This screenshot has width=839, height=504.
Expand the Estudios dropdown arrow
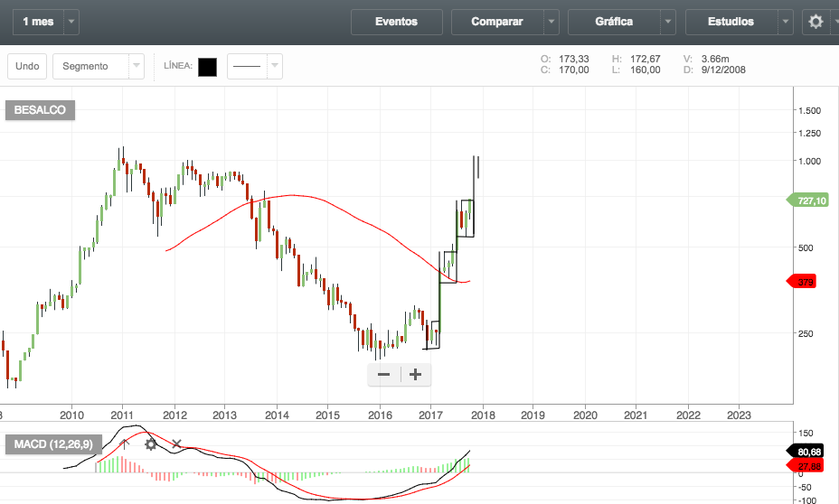[x=785, y=22]
